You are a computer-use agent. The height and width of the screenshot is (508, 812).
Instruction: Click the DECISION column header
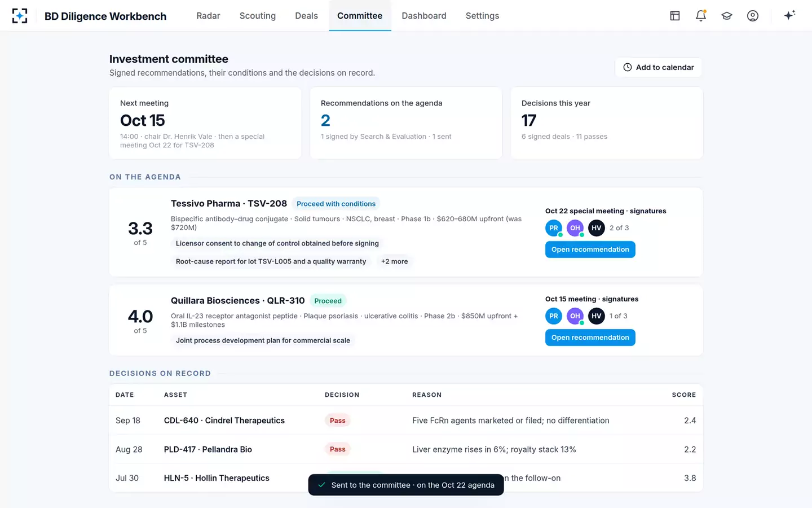coord(342,395)
